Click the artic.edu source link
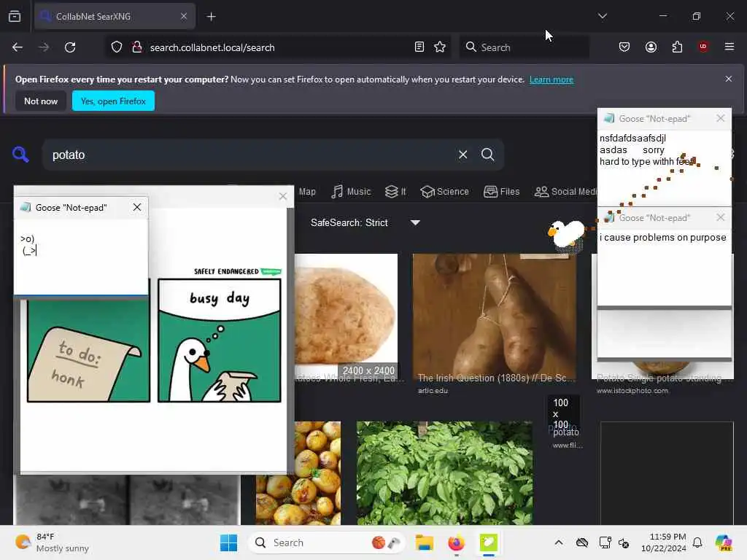The height and width of the screenshot is (560, 747). [x=433, y=391]
